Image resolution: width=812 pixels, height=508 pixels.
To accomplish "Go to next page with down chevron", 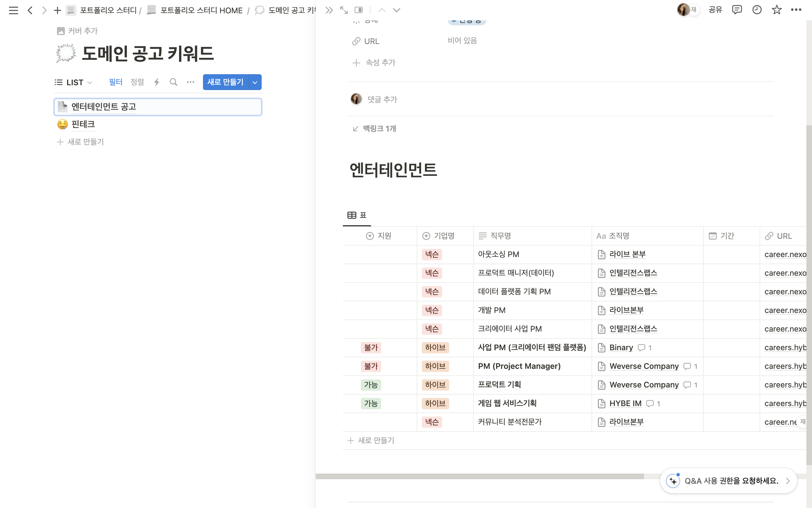I will (397, 10).
